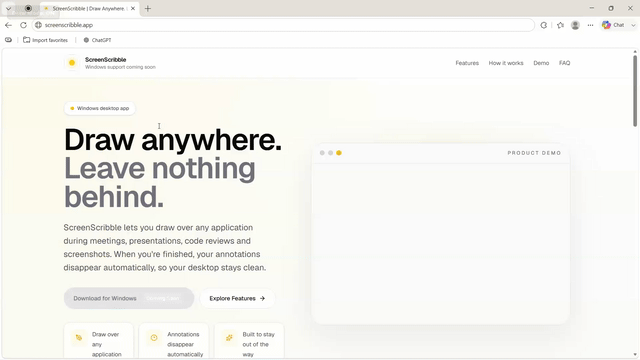
Task: Click the site info globe icon
Action: click(38, 25)
